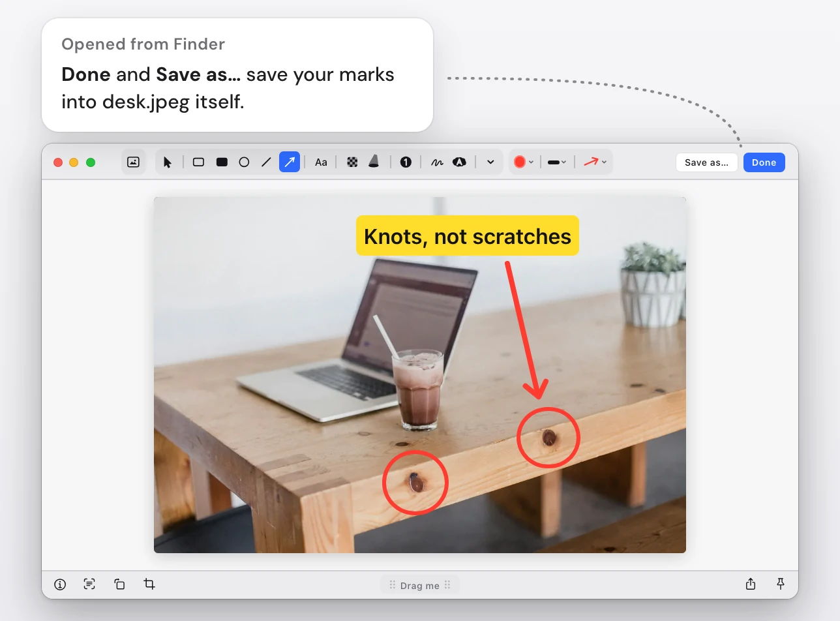
Task: Select the Aa text tool
Action: click(x=321, y=162)
